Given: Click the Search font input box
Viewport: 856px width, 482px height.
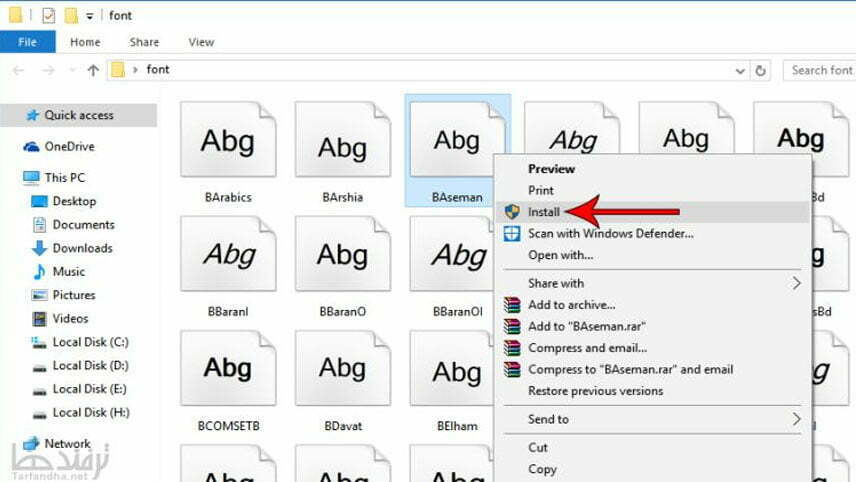Looking at the screenshot, I should pos(819,70).
